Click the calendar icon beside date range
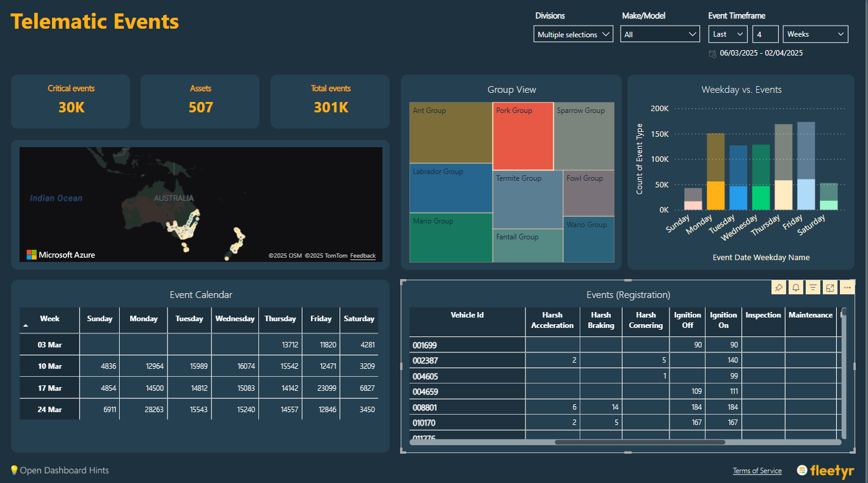The height and width of the screenshot is (483, 868). [712, 54]
